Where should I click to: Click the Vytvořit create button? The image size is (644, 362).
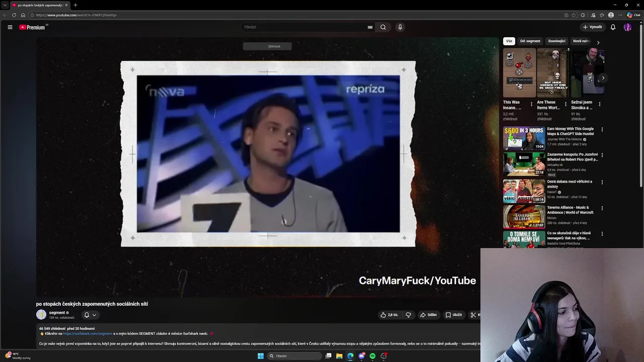(592, 27)
